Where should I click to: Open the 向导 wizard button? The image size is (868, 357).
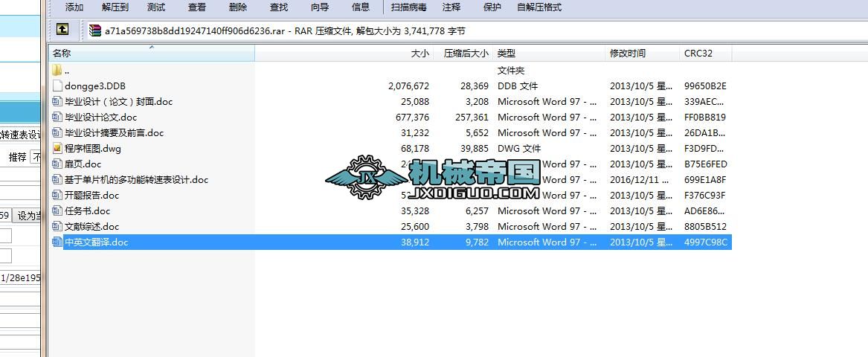coord(319,7)
